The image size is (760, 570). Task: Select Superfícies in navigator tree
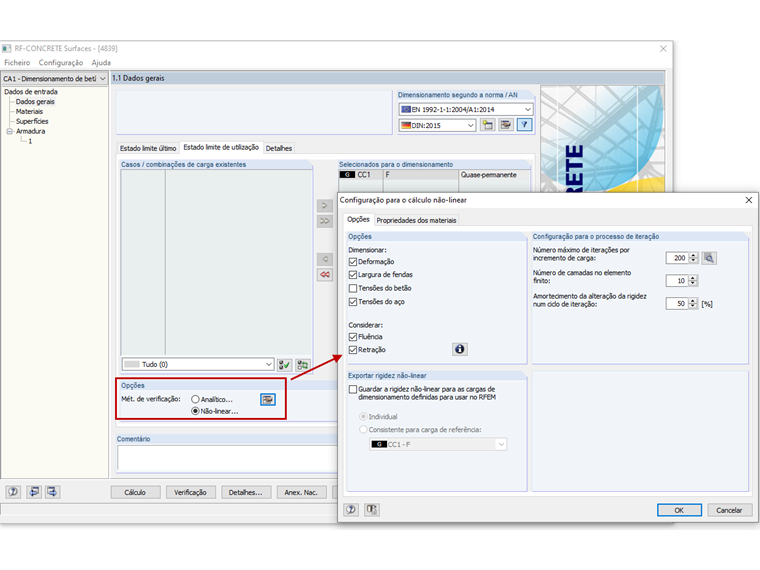tap(32, 121)
